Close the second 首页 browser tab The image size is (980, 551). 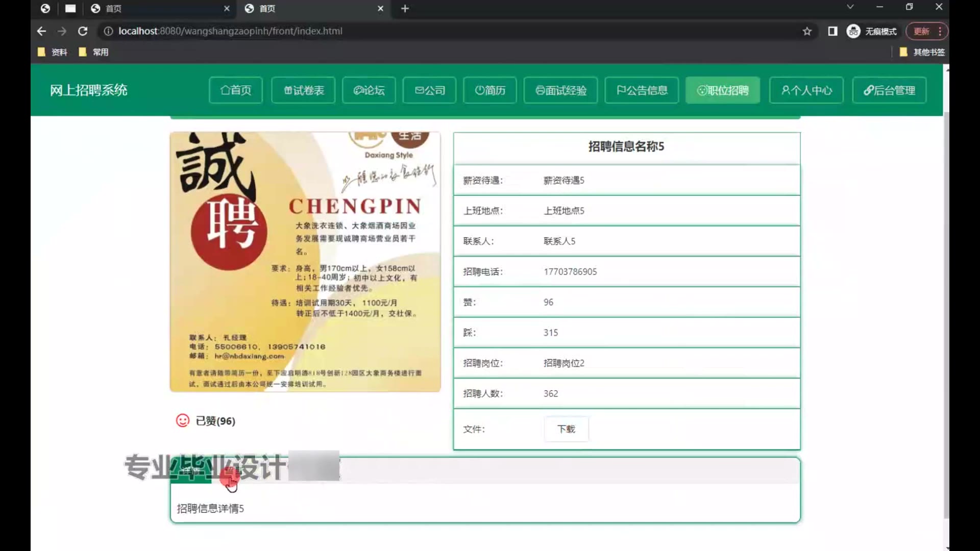coord(380,9)
